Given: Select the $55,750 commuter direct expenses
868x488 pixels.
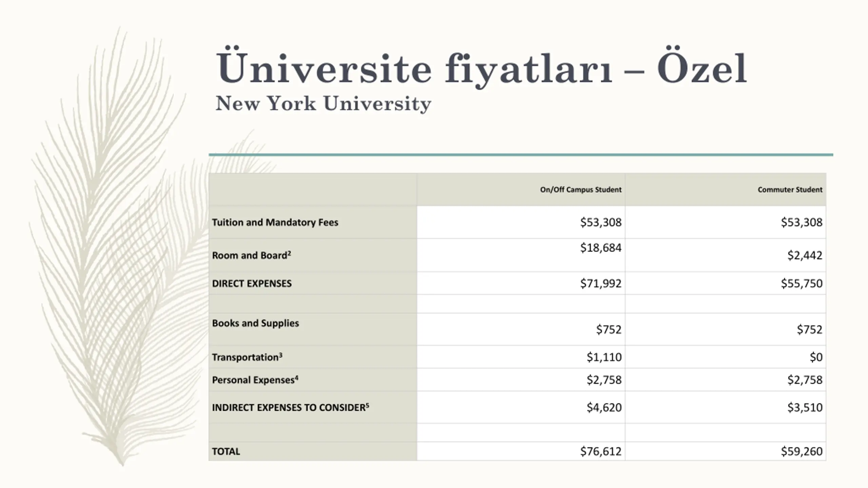Looking at the screenshot, I should [x=802, y=283].
